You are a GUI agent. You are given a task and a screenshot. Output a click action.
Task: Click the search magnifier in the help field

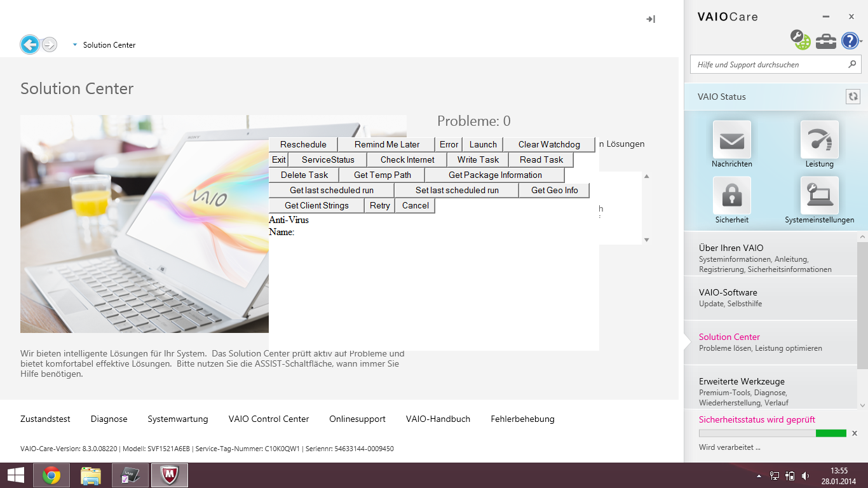[x=852, y=64]
